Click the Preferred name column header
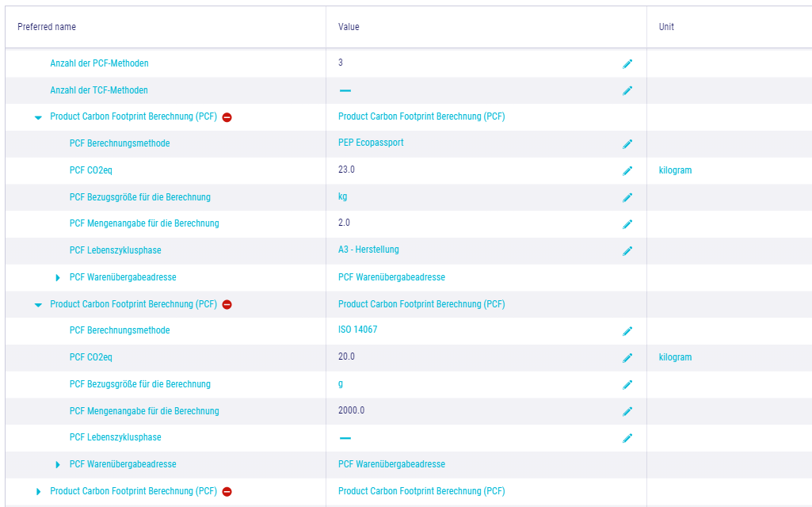This screenshot has height=507, width=812. point(47,27)
